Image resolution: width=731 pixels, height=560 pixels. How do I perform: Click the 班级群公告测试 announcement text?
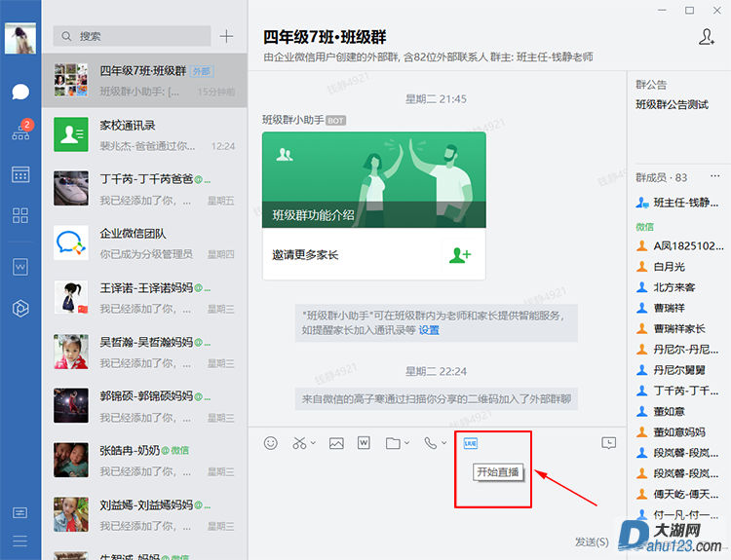pos(673,104)
